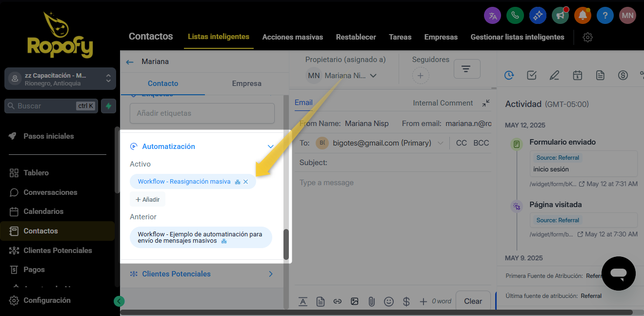This screenshot has width=644, height=316.
Task: Open the emoji picker icon
Action: [388, 301]
